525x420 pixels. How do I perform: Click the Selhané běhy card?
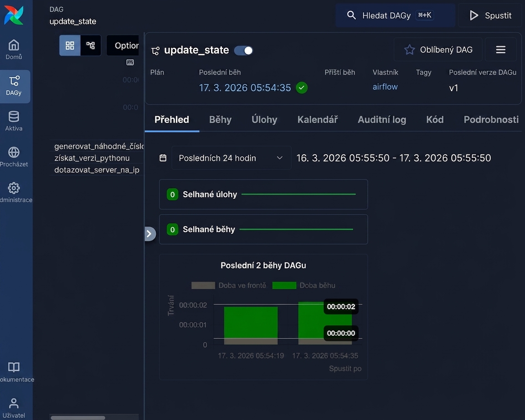pos(263,230)
